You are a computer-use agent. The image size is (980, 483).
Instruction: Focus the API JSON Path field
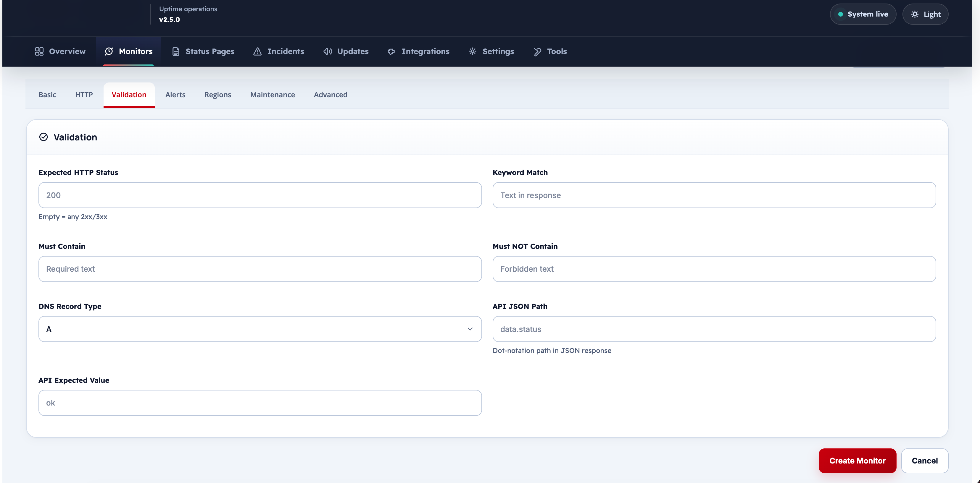tap(714, 329)
